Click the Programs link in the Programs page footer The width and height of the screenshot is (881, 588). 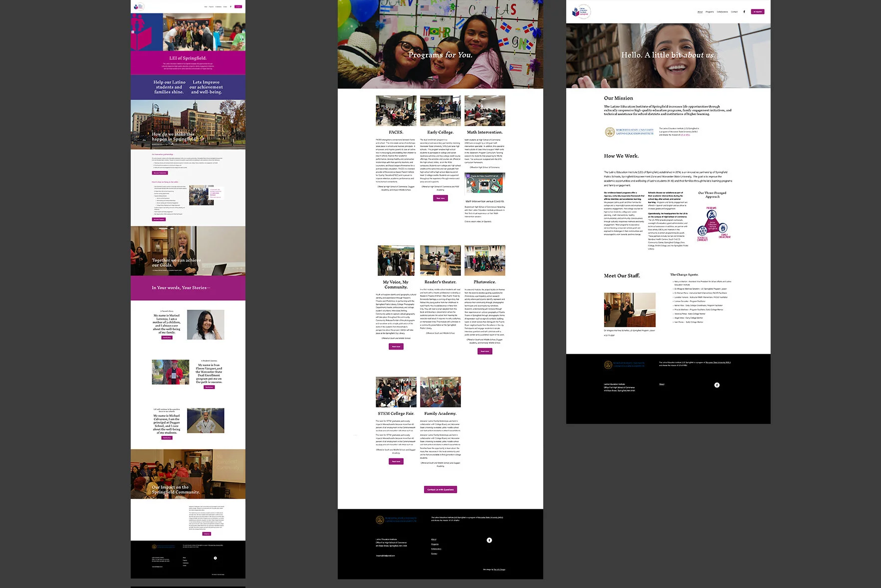(x=435, y=544)
